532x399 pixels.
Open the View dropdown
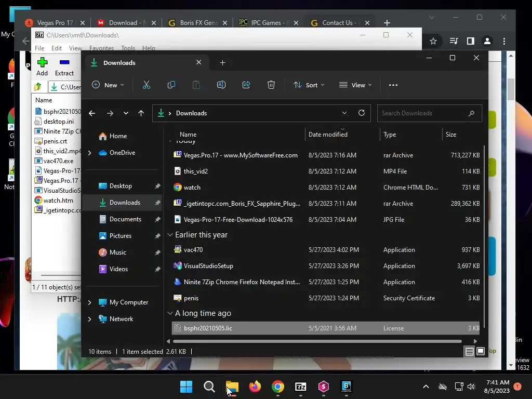coord(355,85)
